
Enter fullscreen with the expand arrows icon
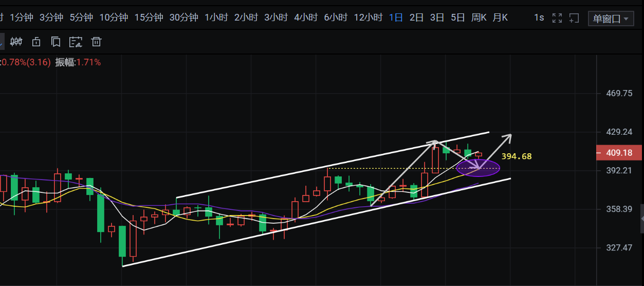tap(557, 18)
